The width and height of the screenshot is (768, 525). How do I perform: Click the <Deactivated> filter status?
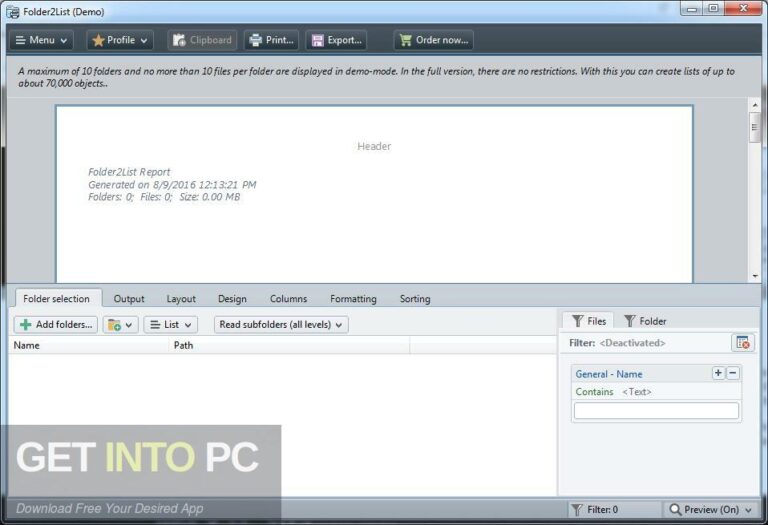pos(632,343)
